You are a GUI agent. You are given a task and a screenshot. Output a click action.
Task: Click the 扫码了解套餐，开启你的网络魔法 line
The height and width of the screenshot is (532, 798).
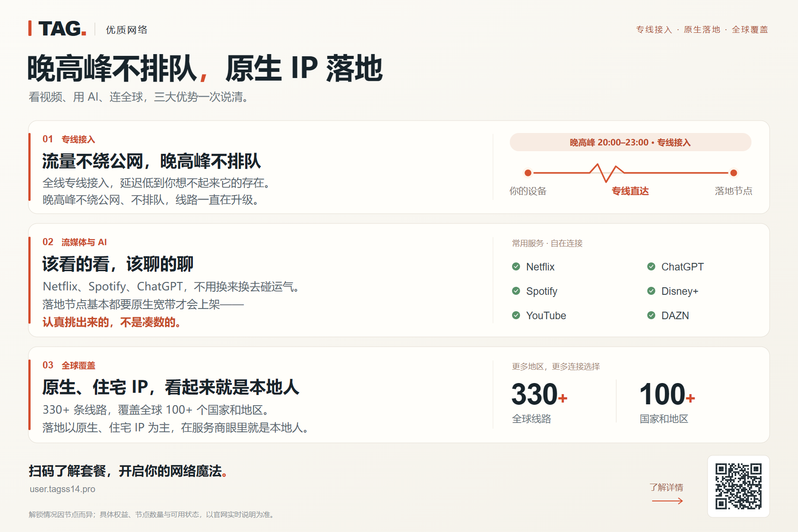129,471
